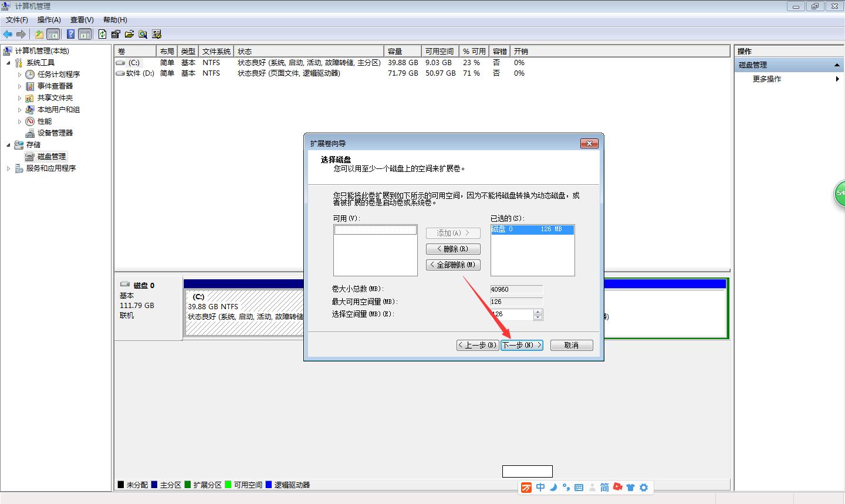Expand the 共享文件夹 node
Viewport: 845px width, 504px height.
[x=19, y=98]
